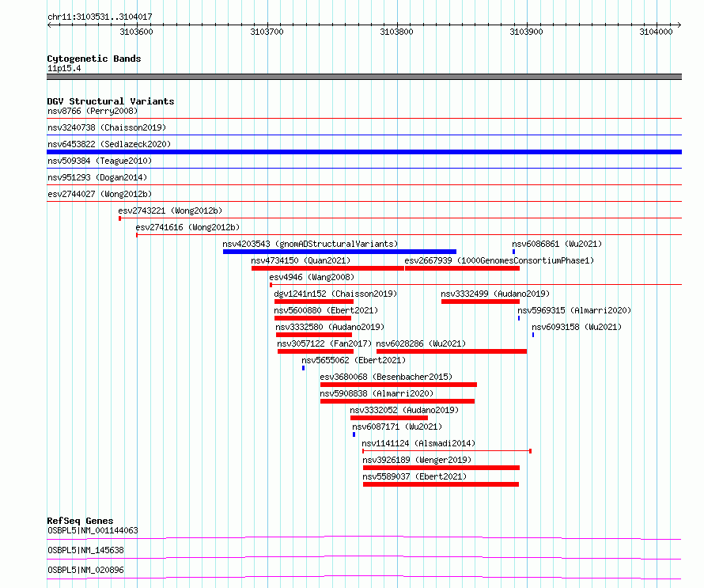Open OSBPL5|NM_145638 transcript label

coord(85,550)
